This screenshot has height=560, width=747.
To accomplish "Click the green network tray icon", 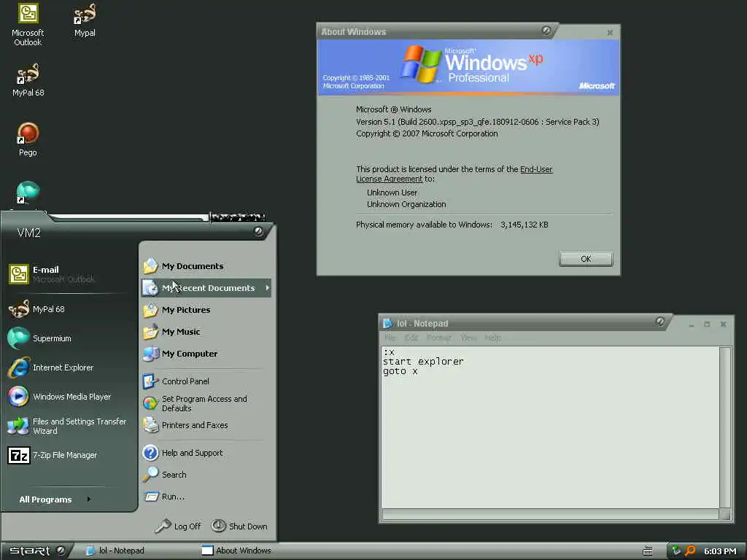I will (676, 551).
